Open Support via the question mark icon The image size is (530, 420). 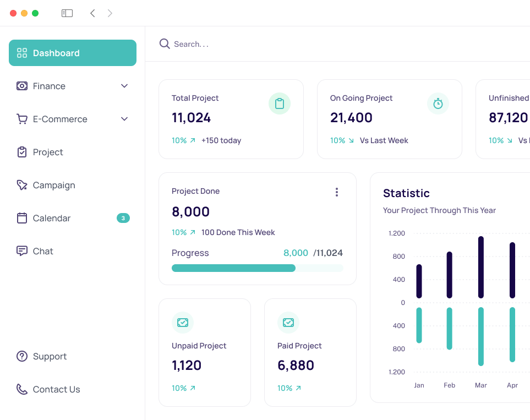22,356
